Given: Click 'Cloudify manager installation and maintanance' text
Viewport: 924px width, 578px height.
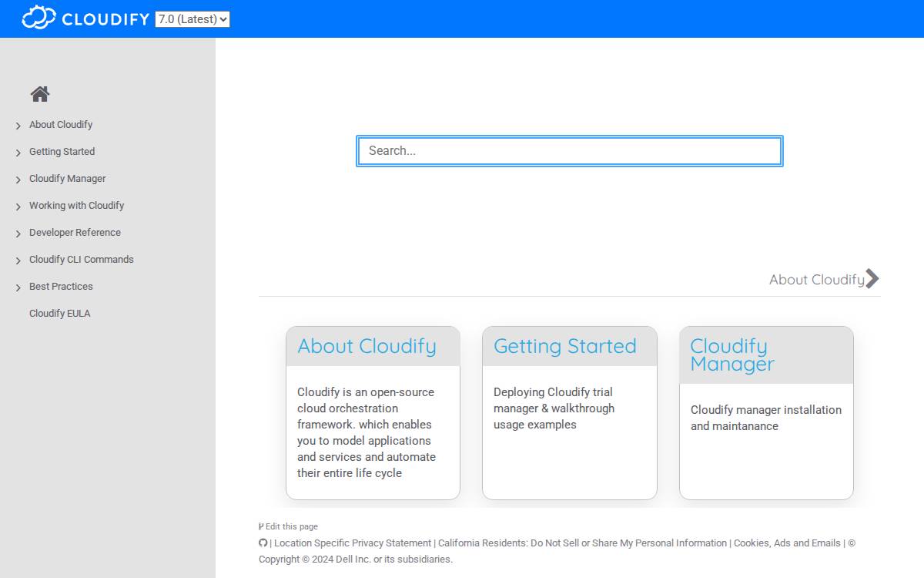Looking at the screenshot, I should coord(766,418).
